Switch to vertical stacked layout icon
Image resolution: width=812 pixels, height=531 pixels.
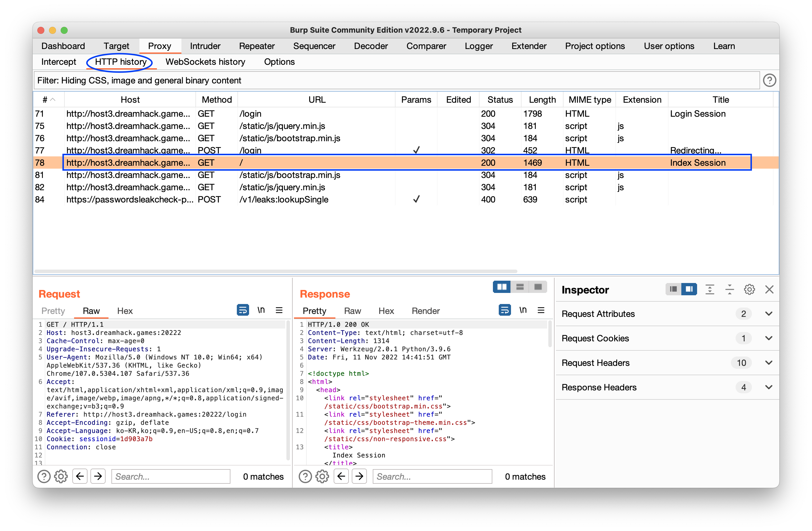[520, 287]
